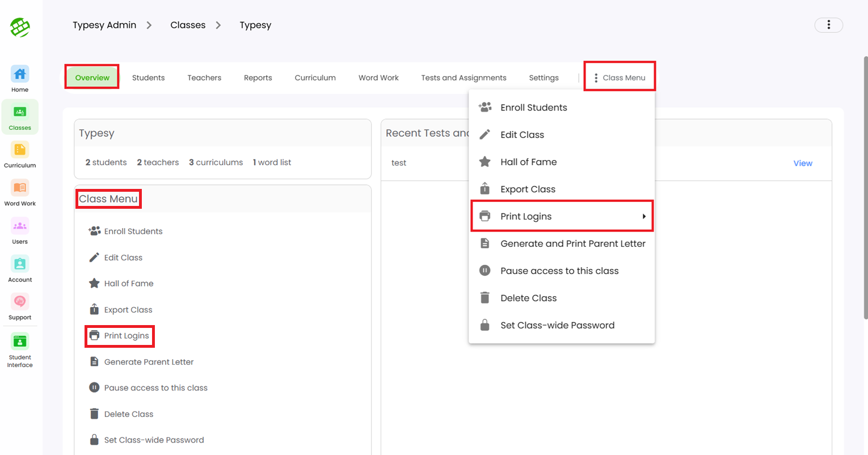
Task: Open the Settings tab
Action: click(x=543, y=78)
